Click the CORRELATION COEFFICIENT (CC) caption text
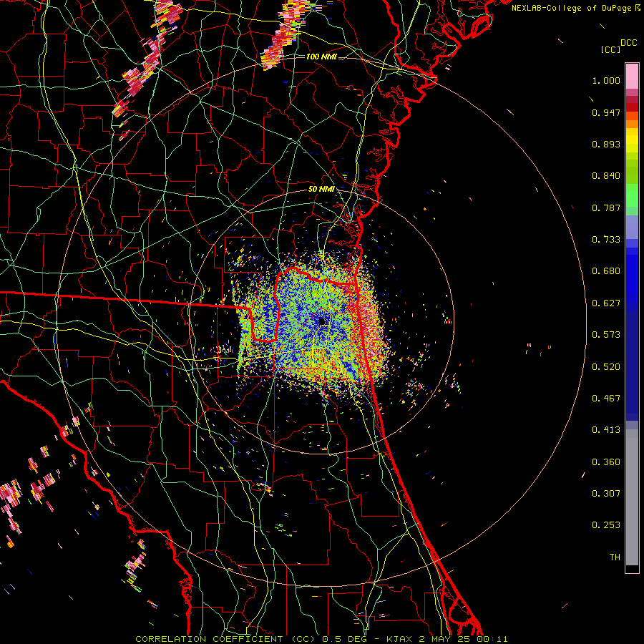This screenshot has height=644, width=644. (x=227, y=639)
